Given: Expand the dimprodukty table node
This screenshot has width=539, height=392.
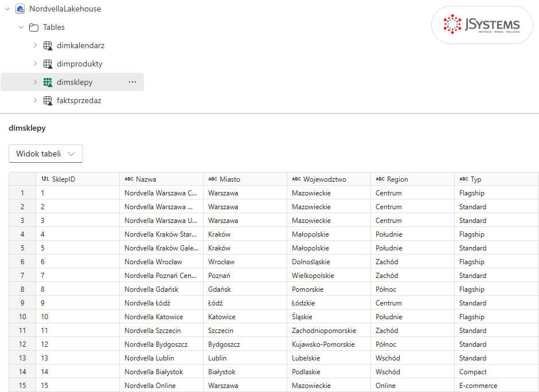Looking at the screenshot, I should (35, 64).
